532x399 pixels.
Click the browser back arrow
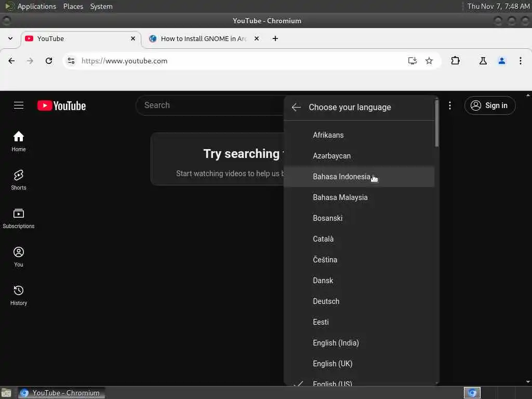pyautogui.click(x=11, y=61)
